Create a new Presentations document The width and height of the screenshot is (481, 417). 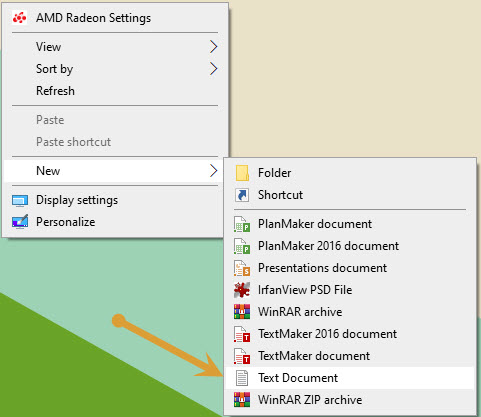(x=350, y=268)
